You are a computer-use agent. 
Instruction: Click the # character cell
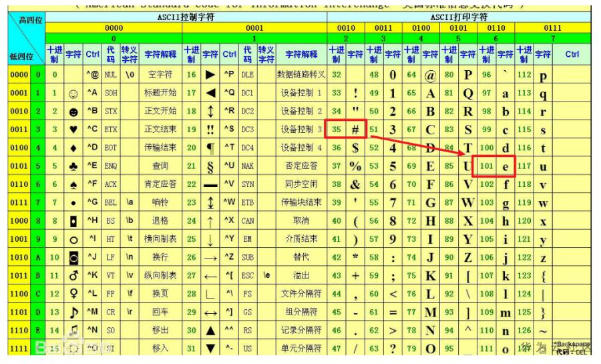point(355,130)
